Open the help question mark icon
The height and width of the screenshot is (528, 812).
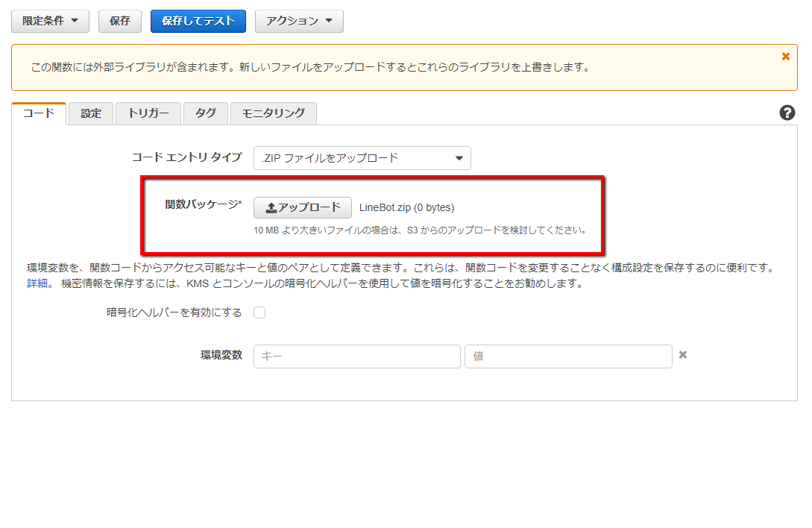click(x=787, y=113)
